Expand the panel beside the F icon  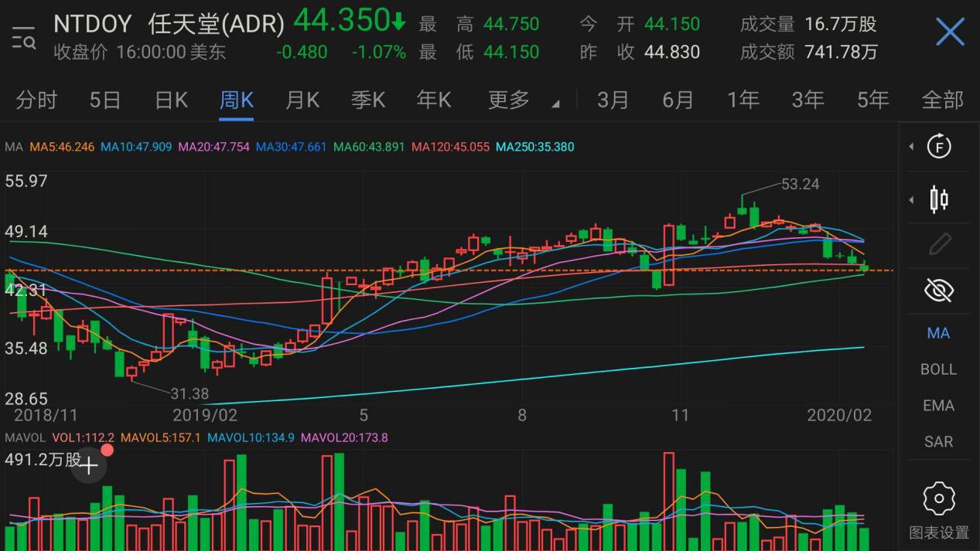(910, 147)
